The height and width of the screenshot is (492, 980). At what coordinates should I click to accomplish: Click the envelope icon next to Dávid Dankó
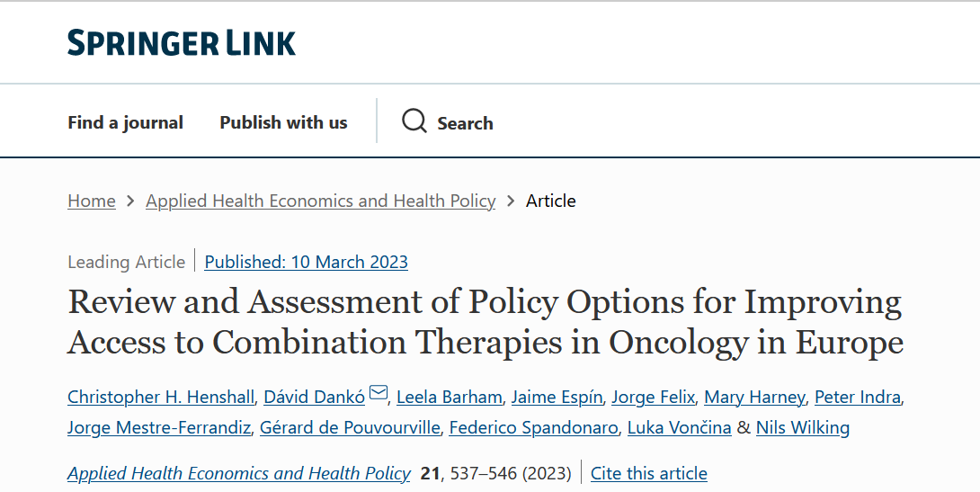click(379, 392)
